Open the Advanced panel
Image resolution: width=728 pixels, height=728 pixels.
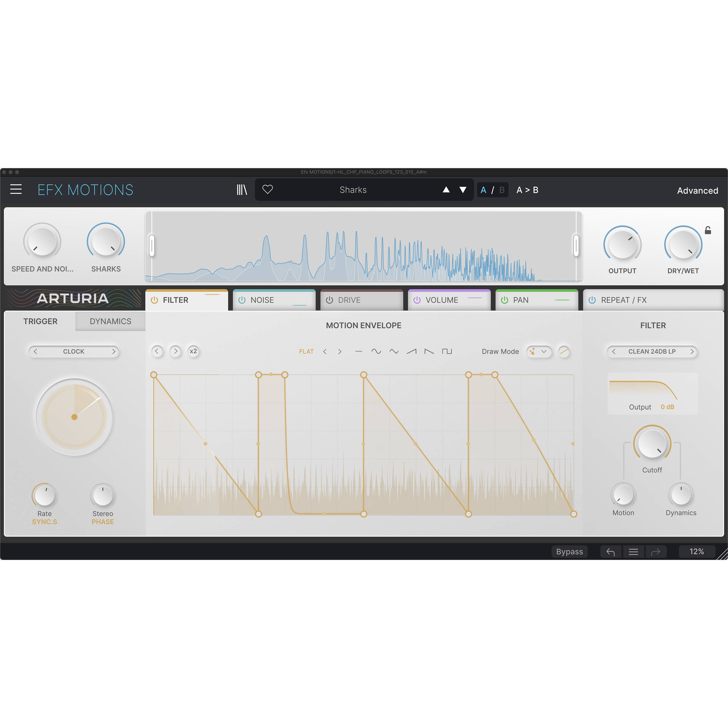pyautogui.click(x=697, y=191)
